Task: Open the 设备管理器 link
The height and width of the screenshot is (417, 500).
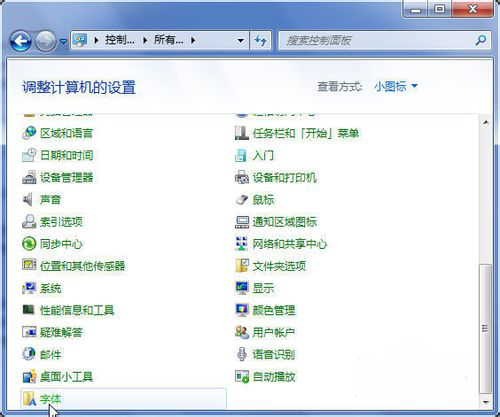Action: pos(66,177)
